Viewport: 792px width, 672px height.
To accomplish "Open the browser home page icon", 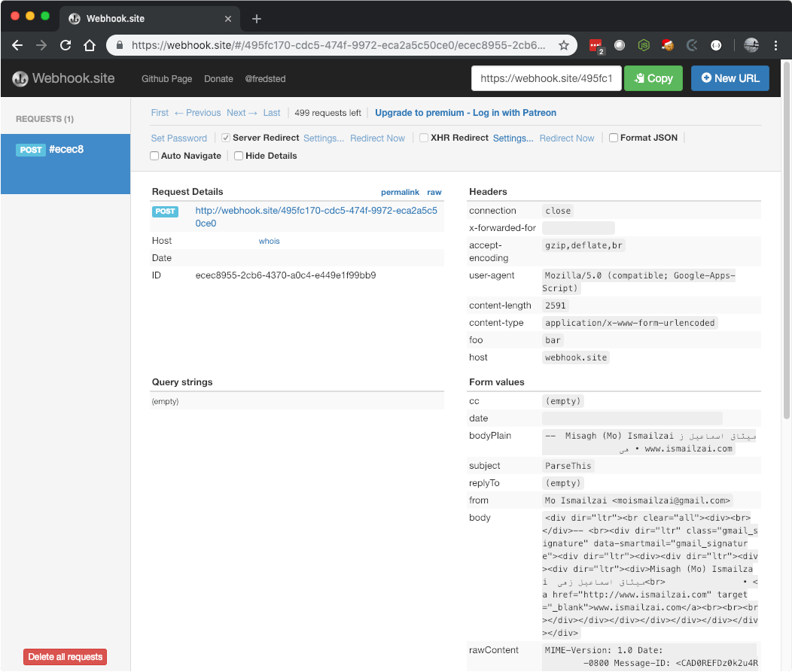I will point(90,45).
